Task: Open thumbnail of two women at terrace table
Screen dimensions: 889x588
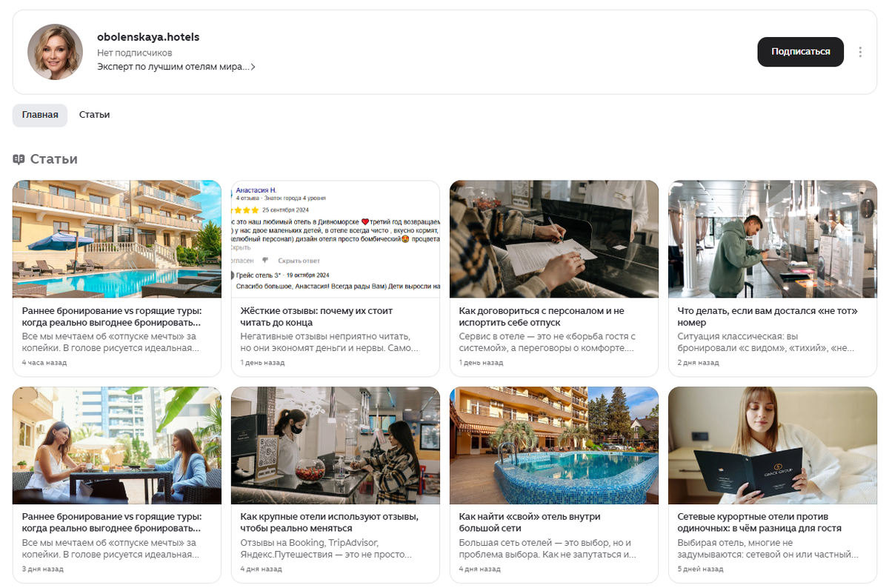Action: [117, 446]
